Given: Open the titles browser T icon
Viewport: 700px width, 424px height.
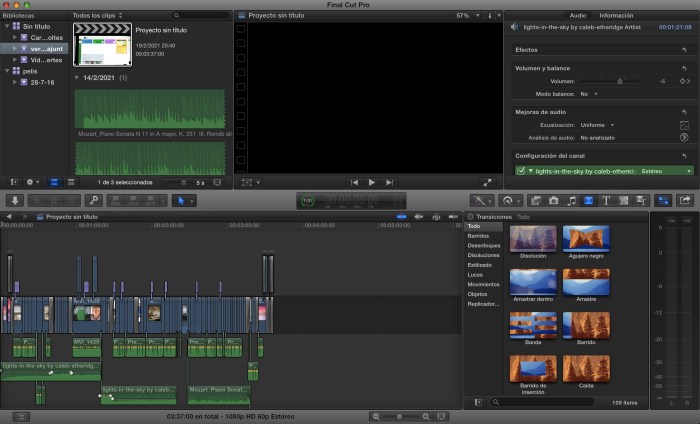Looking at the screenshot, I should (606, 200).
